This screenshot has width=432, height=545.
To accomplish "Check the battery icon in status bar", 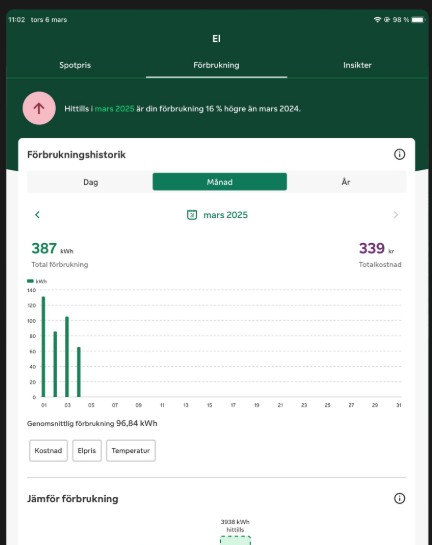I will coord(418,19).
